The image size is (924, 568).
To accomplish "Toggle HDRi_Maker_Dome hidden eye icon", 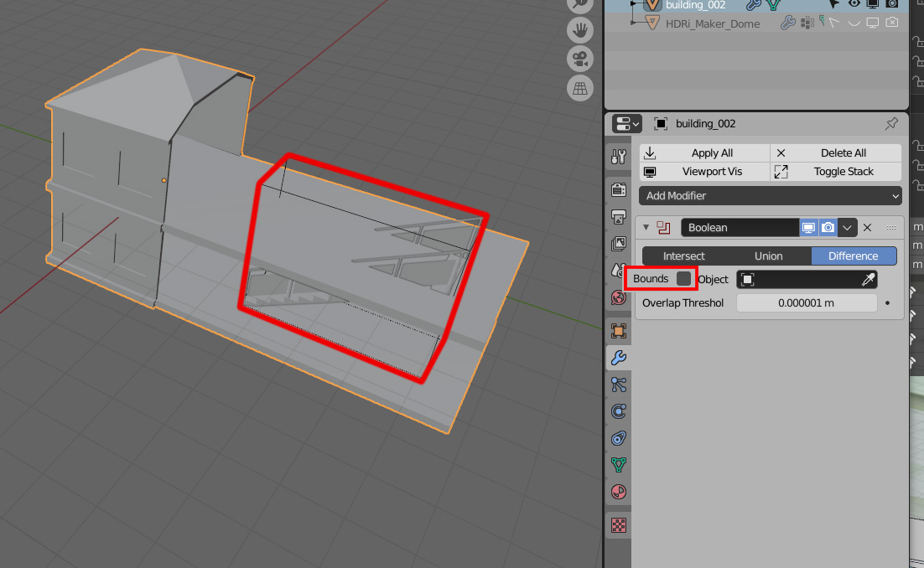I will pyautogui.click(x=854, y=23).
